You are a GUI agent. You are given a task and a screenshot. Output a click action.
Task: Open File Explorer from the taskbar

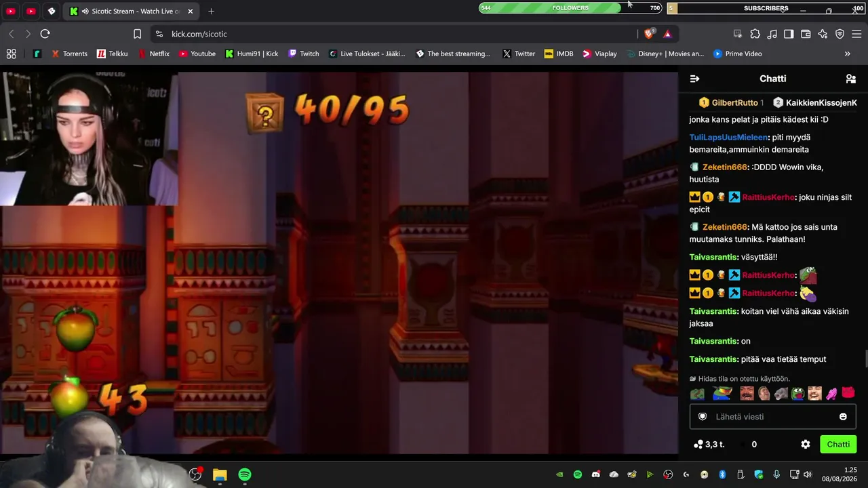(x=220, y=474)
